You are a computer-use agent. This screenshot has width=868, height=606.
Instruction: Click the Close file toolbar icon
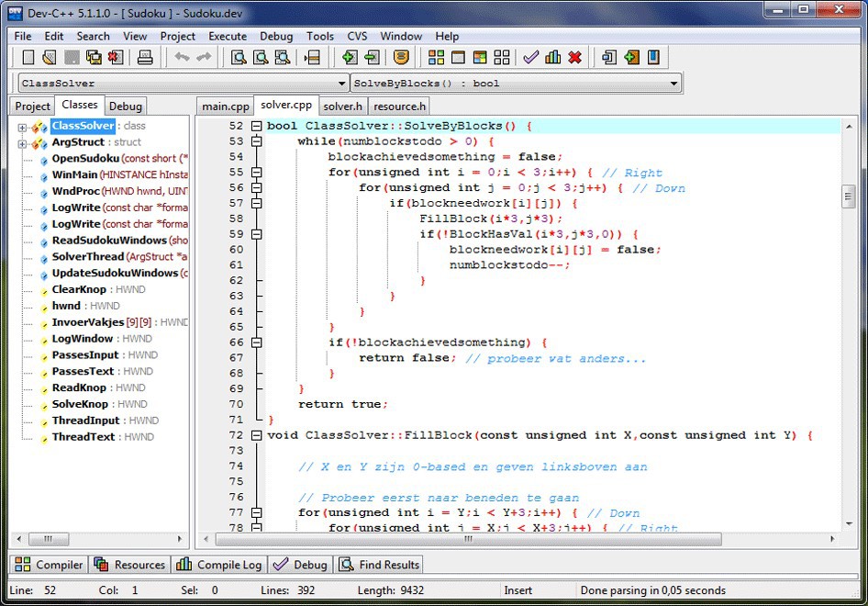[116, 58]
